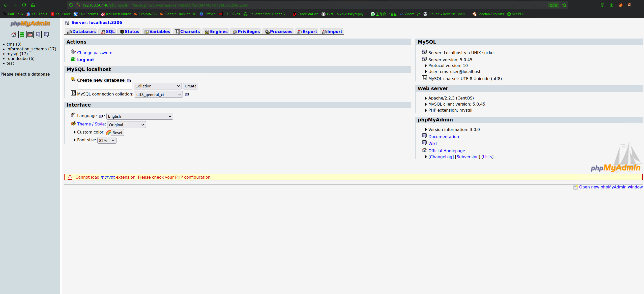Click the Create new database button
The height and width of the screenshot is (294, 644).
[190, 86]
